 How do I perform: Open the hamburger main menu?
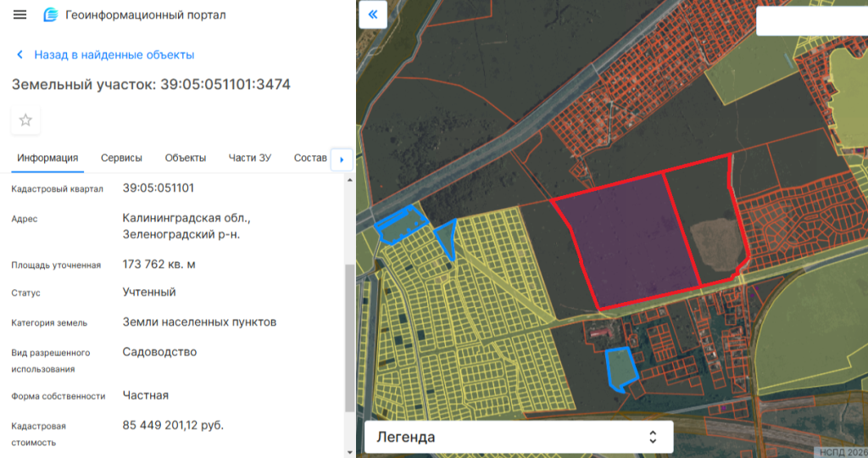click(x=20, y=15)
